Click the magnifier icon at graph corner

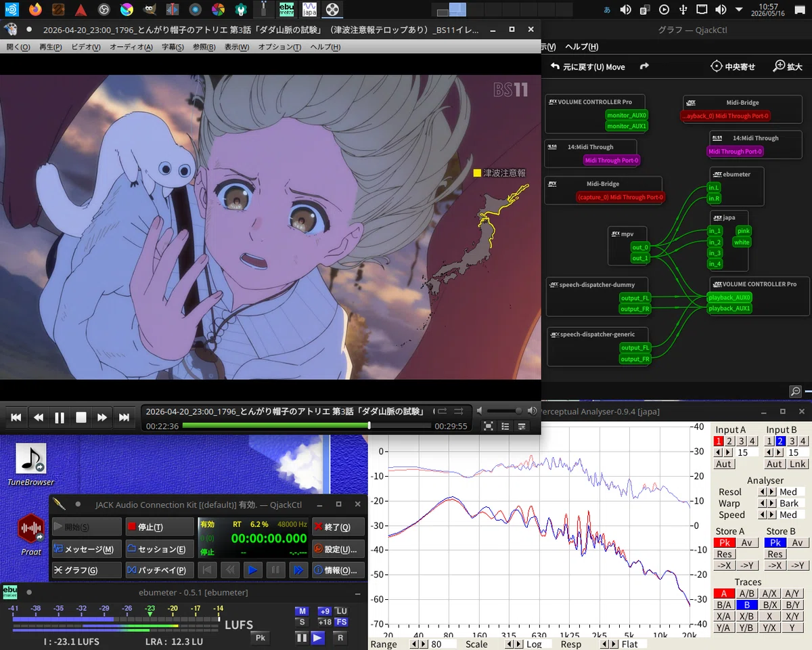[x=796, y=391]
